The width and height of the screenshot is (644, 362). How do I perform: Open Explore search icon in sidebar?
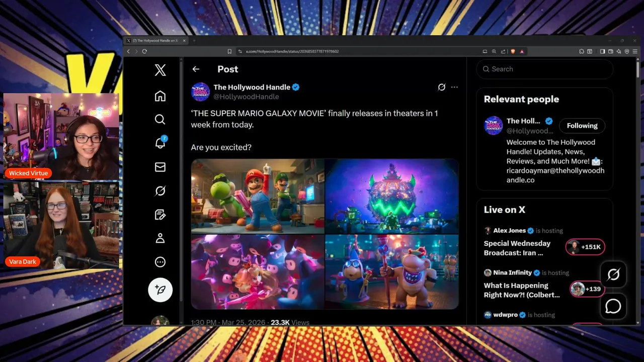(x=160, y=119)
